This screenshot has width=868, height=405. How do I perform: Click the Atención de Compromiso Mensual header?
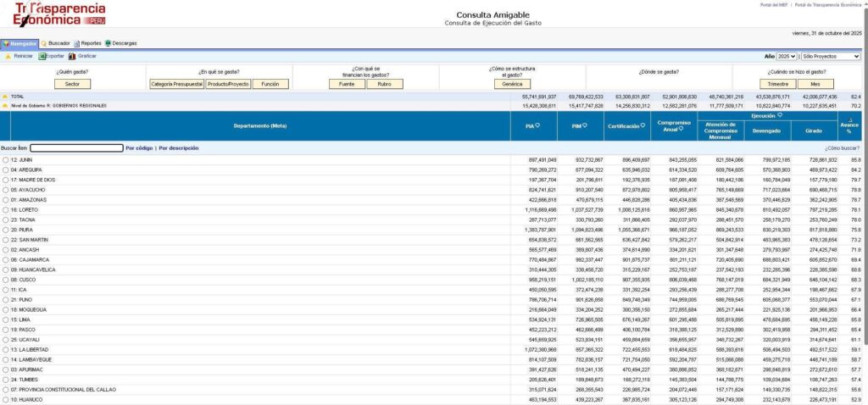(x=721, y=131)
